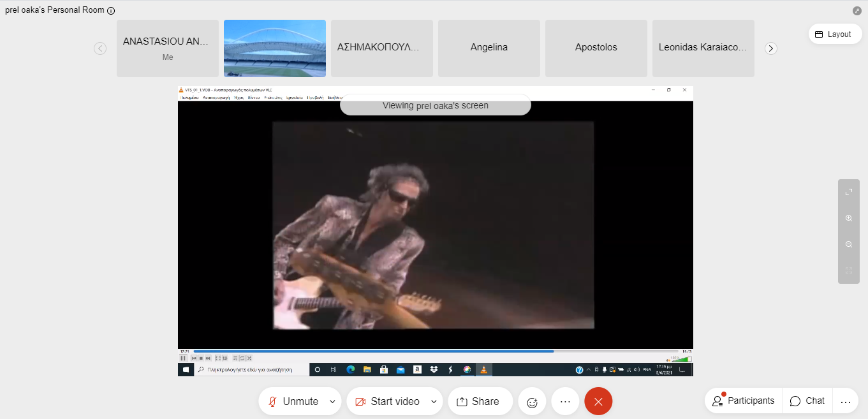Select the ΑΣΗΜΑΚΟΠΟΥΛ... participant tile
868x419 pixels.
(x=382, y=48)
